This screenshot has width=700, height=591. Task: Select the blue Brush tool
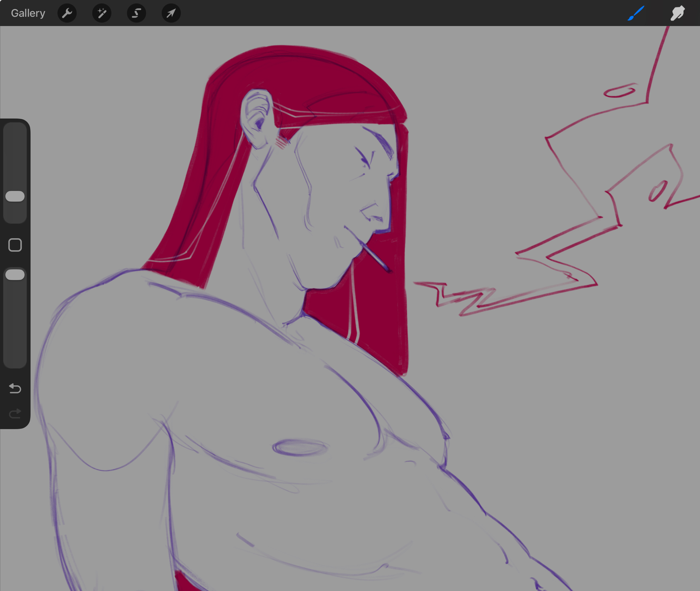tap(636, 13)
